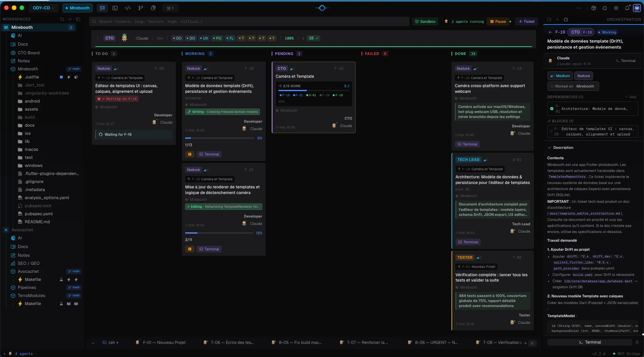Pause ticket F-19 with the orange pause button
644x357 pixels.
pos(190,154)
